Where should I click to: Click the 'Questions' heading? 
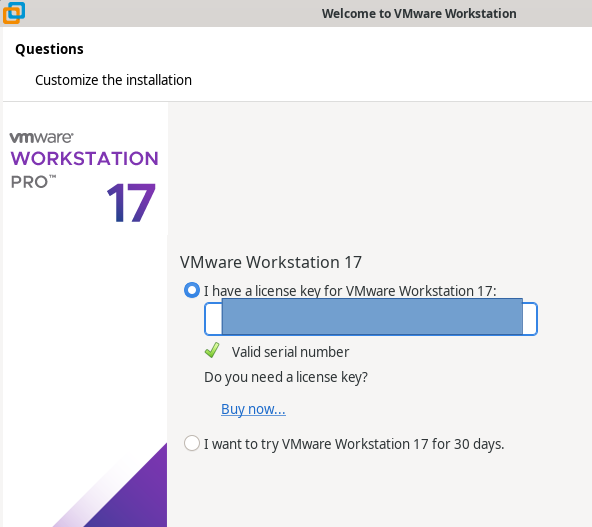pyautogui.click(x=49, y=49)
